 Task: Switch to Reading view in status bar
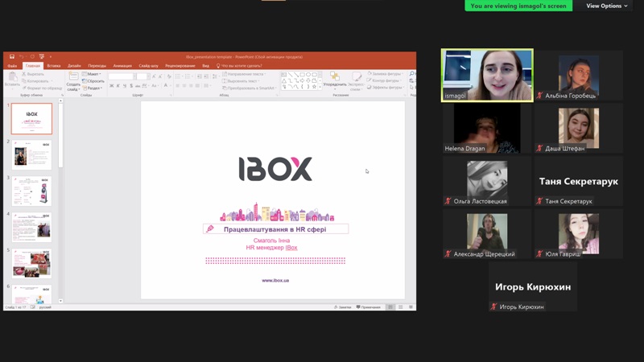(x=411, y=307)
